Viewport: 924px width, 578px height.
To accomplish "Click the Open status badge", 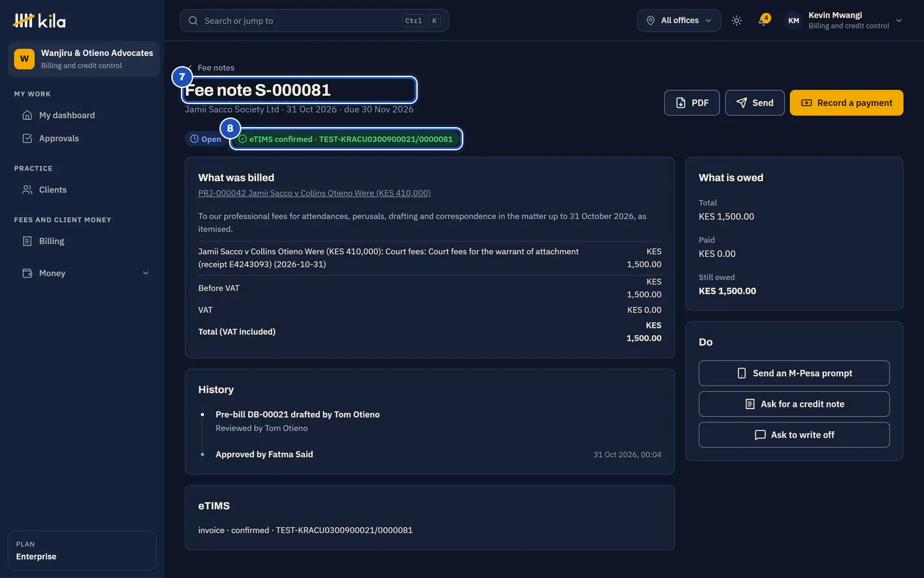I will click(205, 139).
